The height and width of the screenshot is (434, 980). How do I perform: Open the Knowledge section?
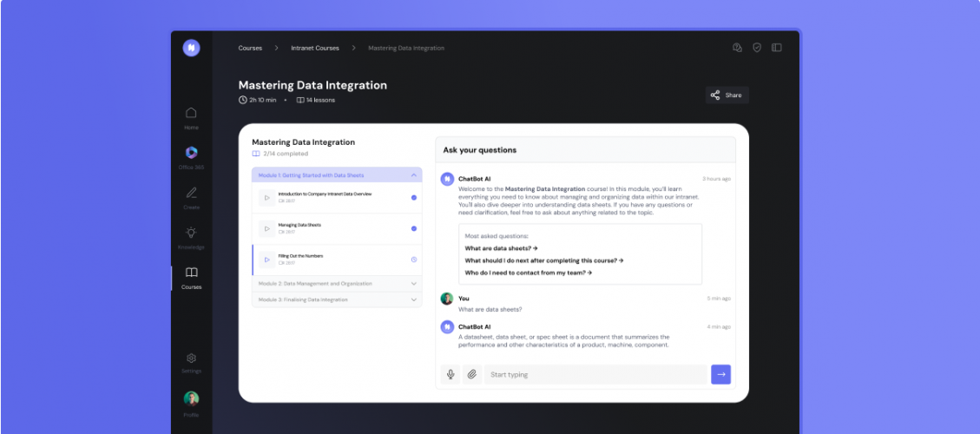191,238
